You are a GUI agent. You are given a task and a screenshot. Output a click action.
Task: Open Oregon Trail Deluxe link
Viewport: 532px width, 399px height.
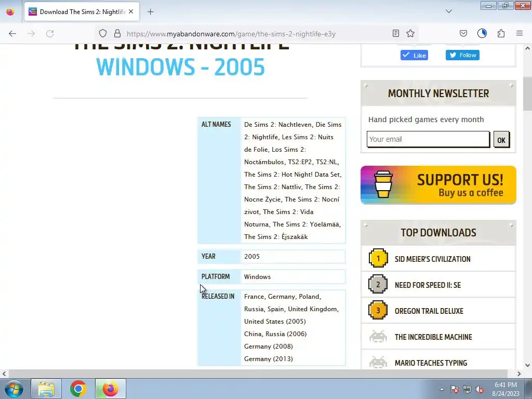(x=429, y=311)
